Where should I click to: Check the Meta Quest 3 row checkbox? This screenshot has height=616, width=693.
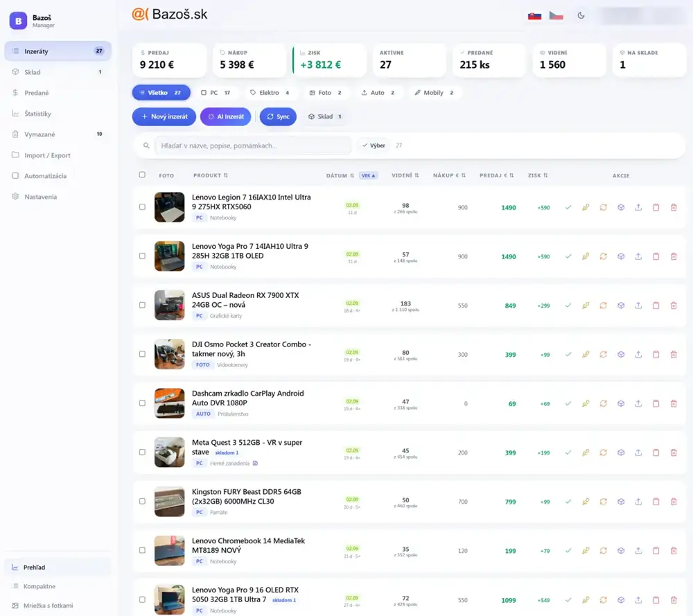click(142, 452)
